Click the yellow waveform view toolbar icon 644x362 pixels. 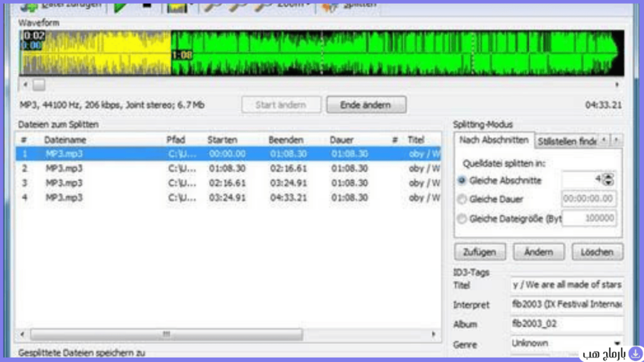177,7
